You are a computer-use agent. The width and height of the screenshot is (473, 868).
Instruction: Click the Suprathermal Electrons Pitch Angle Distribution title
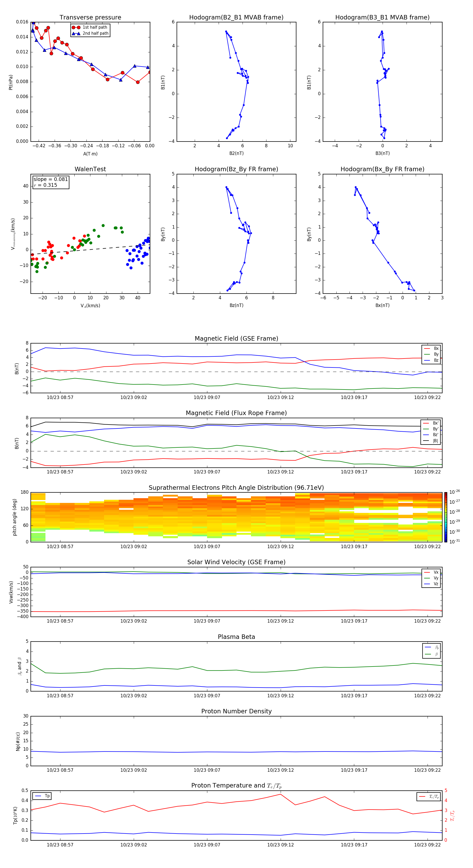236,488
